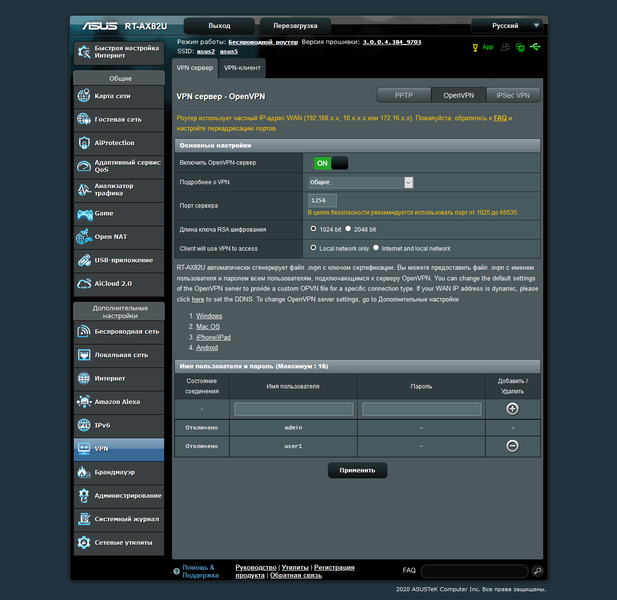The width and height of the screenshot is (617, 600).
Task: Open the AiProtection shield icon menu
Action: (x=84, y=143)
